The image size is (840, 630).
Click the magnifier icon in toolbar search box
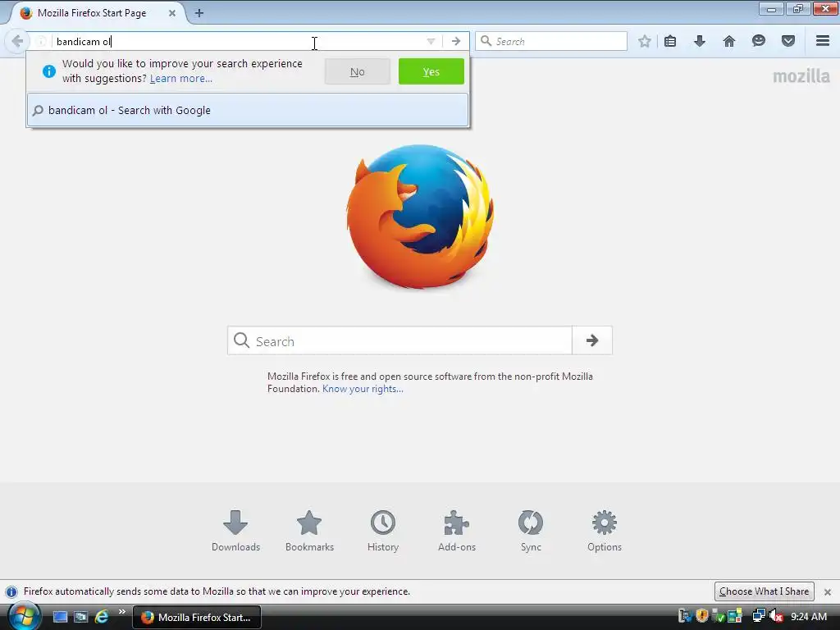point(486,41)
